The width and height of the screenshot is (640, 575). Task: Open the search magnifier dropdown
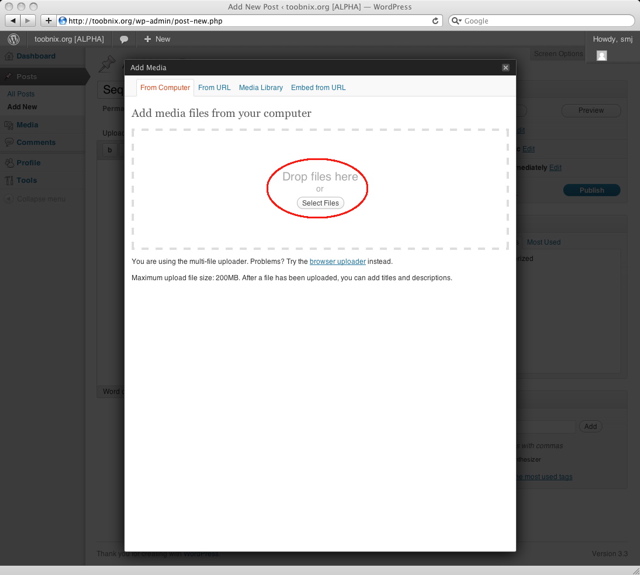[456, 21]
